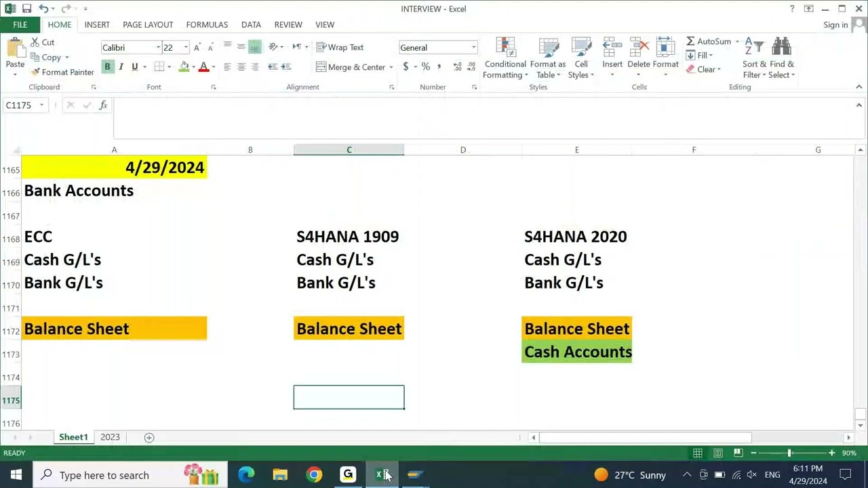The width and height of the screenshot is (868, 488).
Task: Switch to PAGE LAYOUT ribbon tab
Action: pyautogui.click(x=148, y=24)
